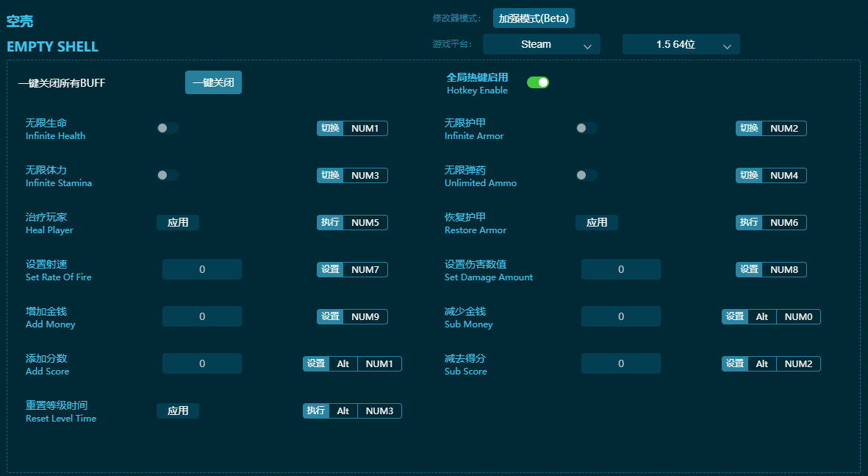Focus the Add Money value field
868x476 pixels.
[202, 316]
